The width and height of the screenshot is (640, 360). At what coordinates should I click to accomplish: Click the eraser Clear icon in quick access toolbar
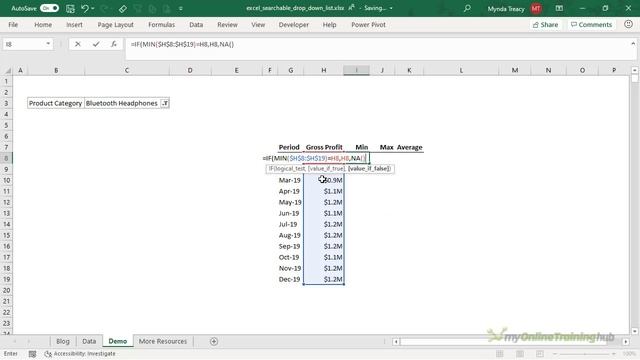coord(122,8)
